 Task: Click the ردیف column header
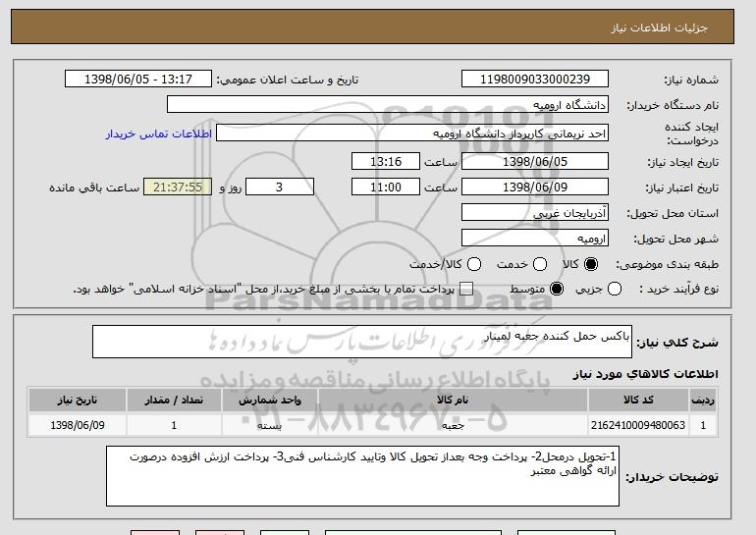(703, 401)
